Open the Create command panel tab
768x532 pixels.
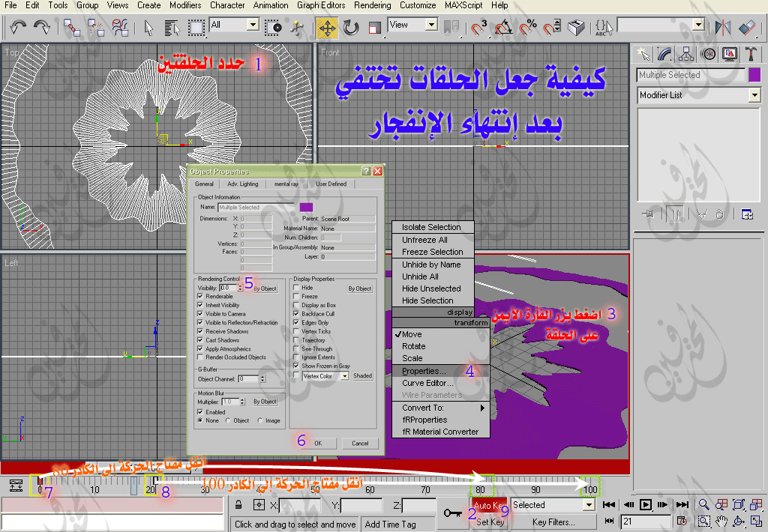tap(643, 54)
